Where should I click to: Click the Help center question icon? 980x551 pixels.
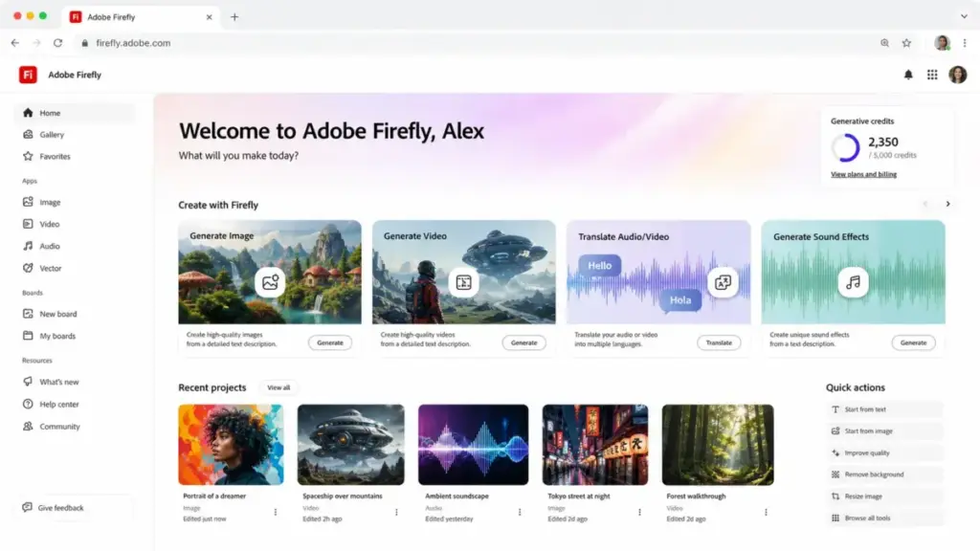pos(28,404)
